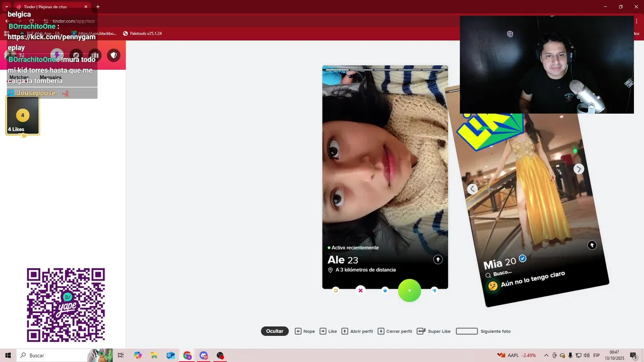Hide shortcuts with the Ocultar button

[275, 331]
